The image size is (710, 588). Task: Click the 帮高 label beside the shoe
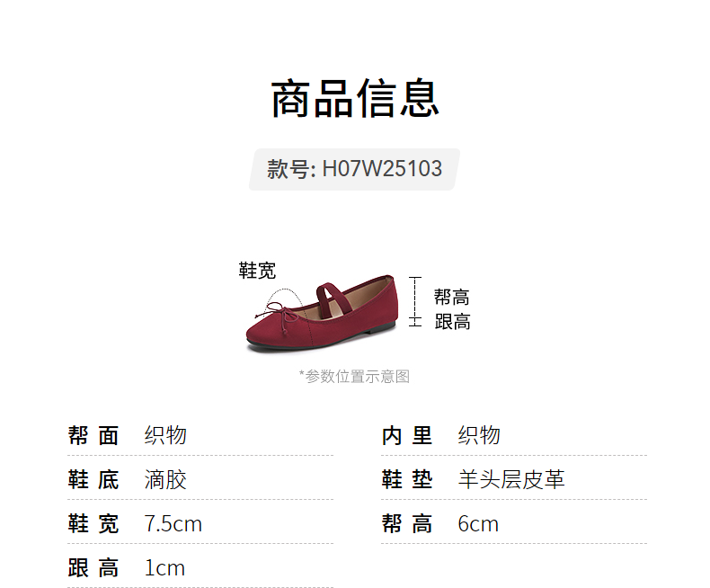coord(452,298)
